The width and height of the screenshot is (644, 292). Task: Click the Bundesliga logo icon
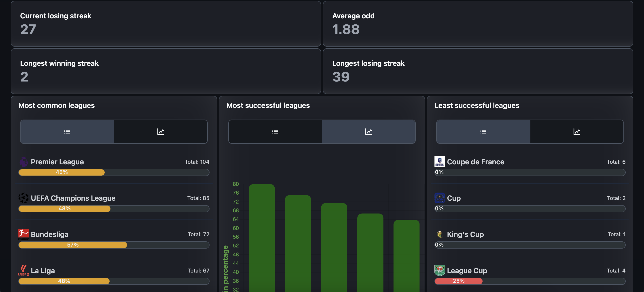point(23,234)
